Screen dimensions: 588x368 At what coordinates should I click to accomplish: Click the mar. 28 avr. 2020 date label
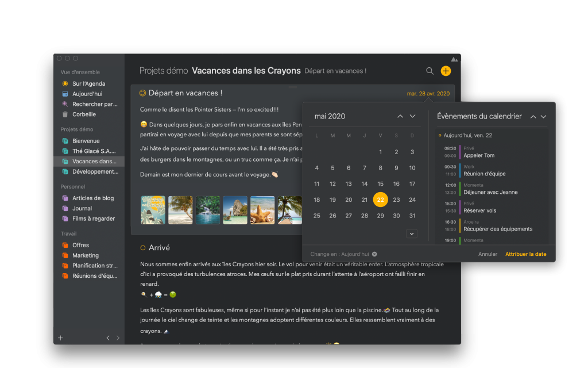point(428,93)
